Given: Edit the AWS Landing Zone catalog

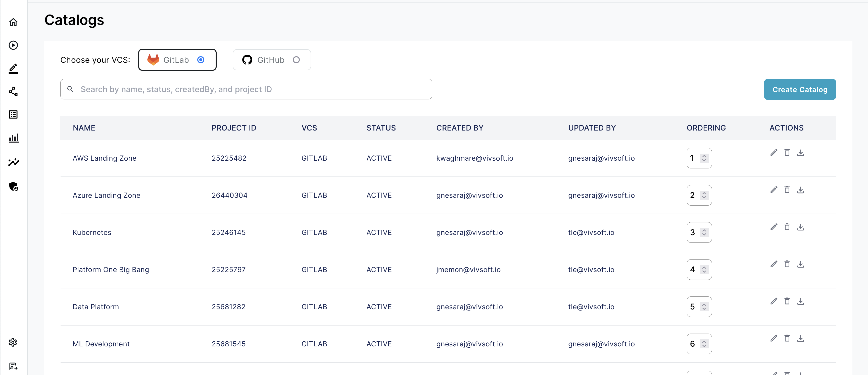Looking at the screenshot, I should click(774, 153).
